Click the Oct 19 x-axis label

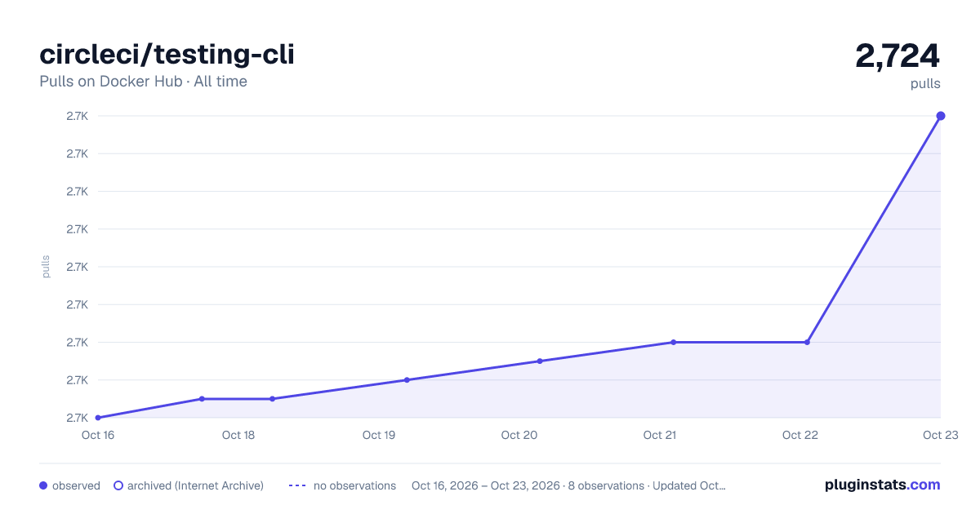(x=379, y=435)
